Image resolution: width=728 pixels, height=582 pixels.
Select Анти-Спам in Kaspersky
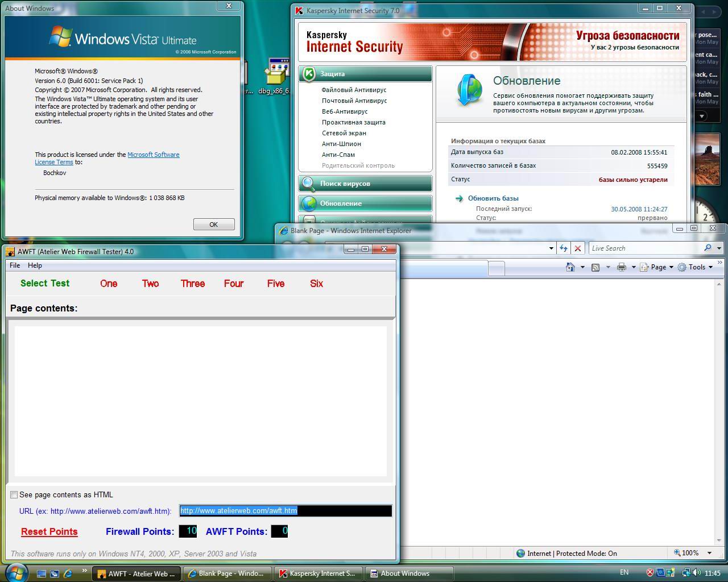click(x=338, y=155)
